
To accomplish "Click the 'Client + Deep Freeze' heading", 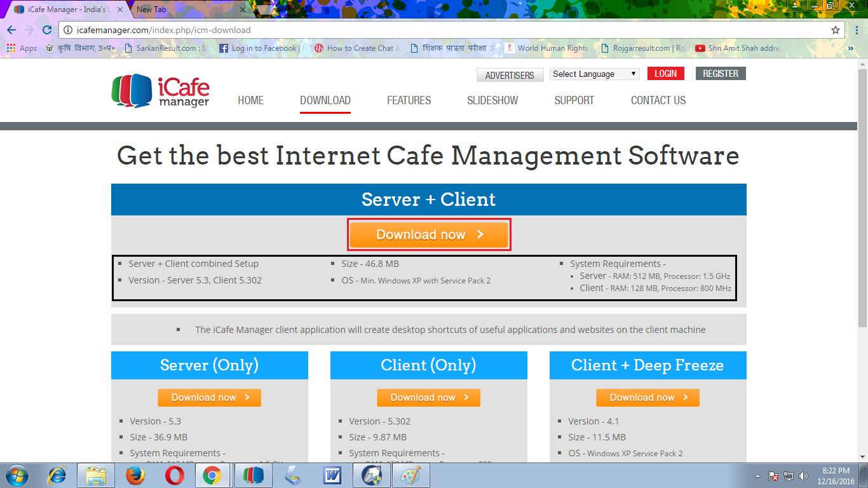I will [648, 365].
